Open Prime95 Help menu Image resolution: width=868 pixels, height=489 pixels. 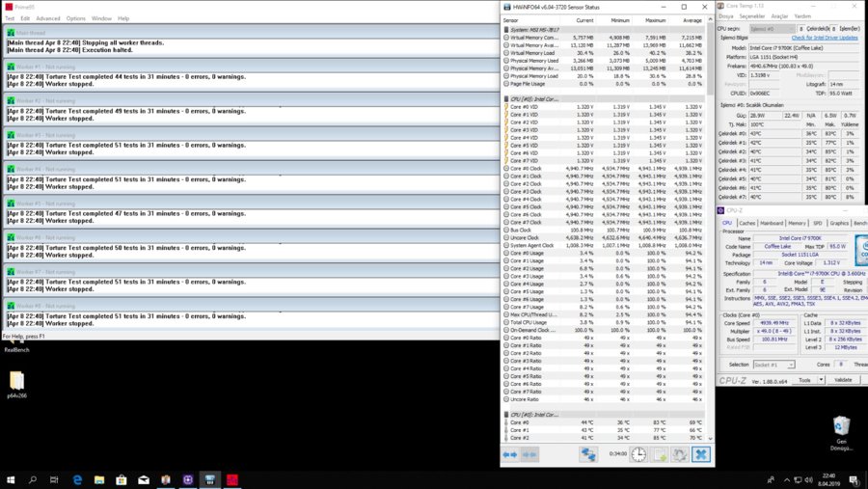pos(123,18)
